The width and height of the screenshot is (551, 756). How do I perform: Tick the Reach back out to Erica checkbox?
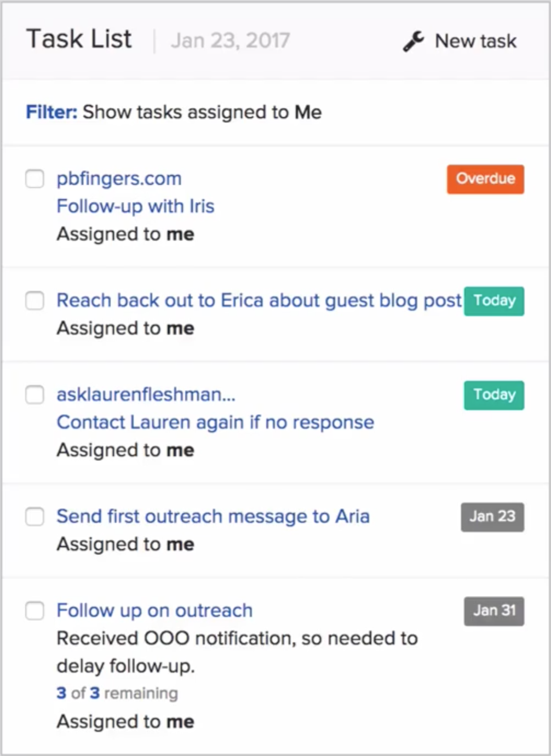(35, 300)
